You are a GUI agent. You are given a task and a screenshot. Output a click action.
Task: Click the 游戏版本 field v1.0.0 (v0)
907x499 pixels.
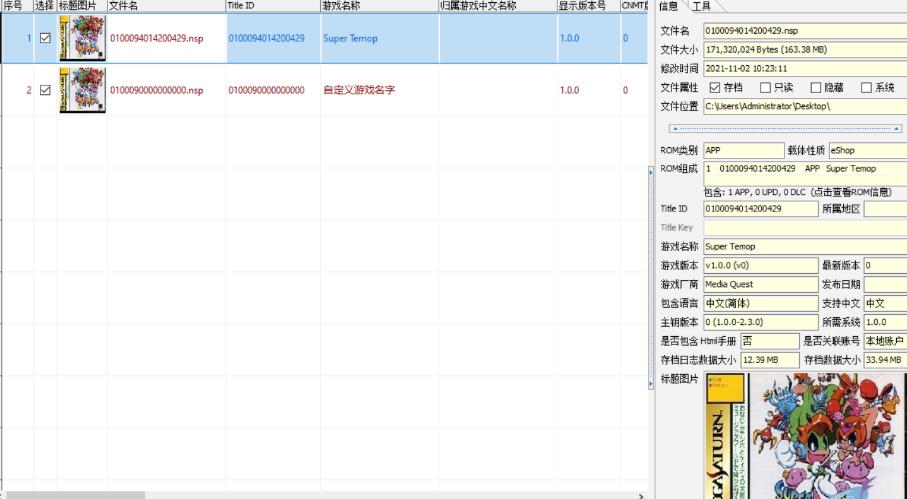tap(761, 265)
